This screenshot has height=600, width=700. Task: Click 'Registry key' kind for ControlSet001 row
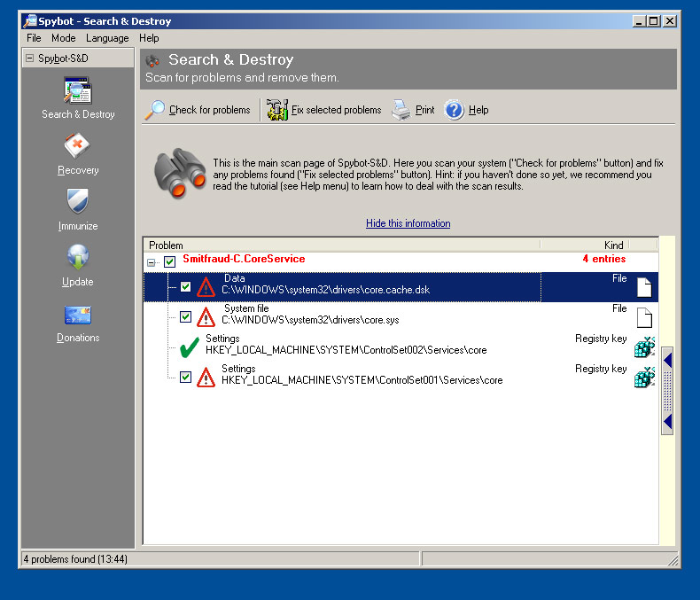601,369
